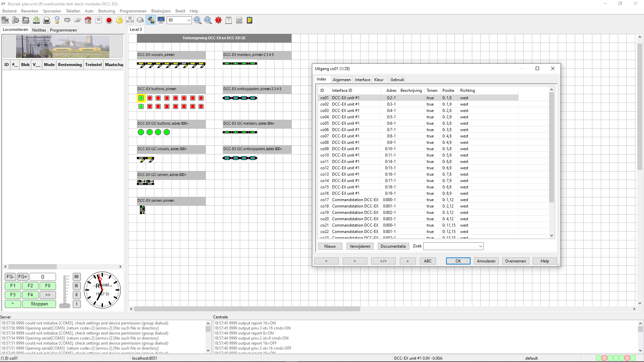Toggle first green I2C round button
Image resolution: width=644 pixels, height=362 pixels.
tap(141, 132)
